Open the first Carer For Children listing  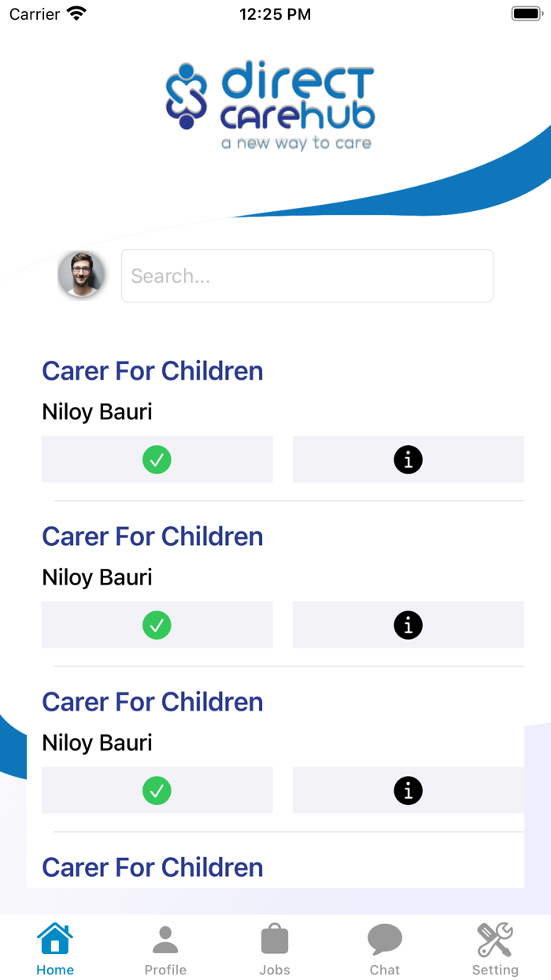[x=152, y=370]
